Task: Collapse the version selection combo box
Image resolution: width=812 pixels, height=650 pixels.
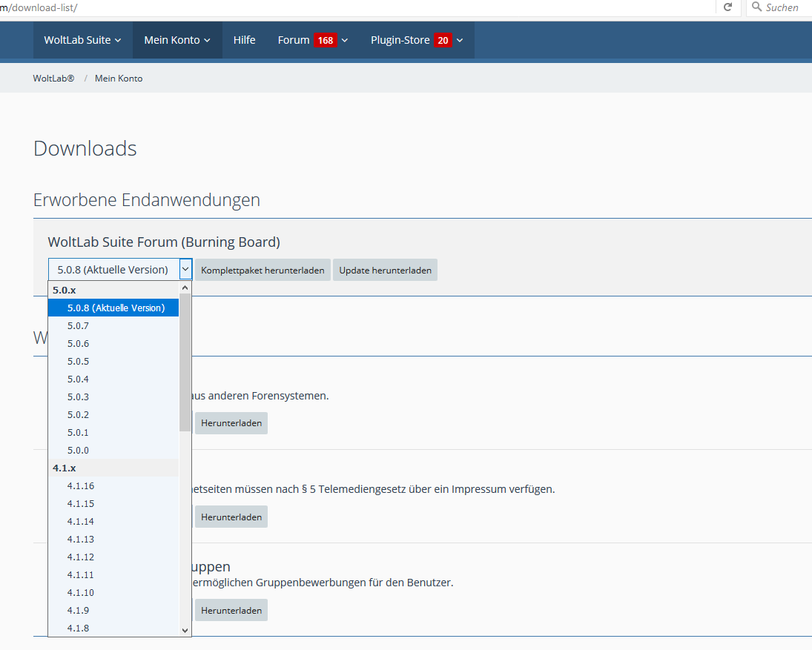Action: [185, 270]
